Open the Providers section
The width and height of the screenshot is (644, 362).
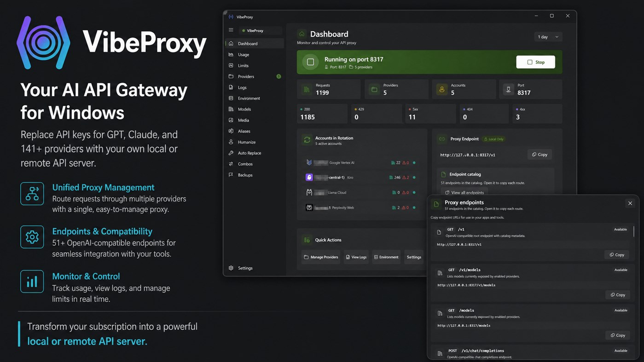coord(254,76)
